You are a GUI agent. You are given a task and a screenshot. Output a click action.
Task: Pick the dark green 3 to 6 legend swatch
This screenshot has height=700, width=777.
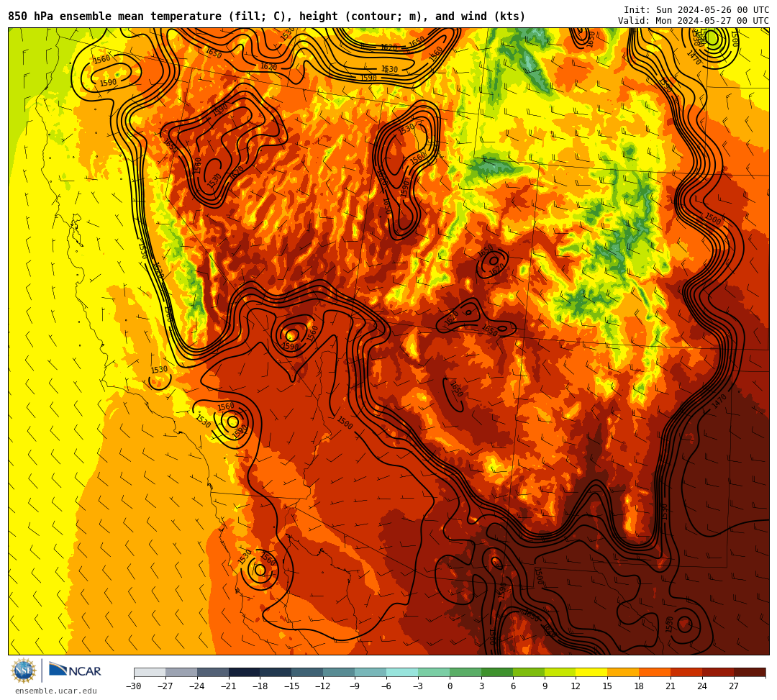coord(497,672)
